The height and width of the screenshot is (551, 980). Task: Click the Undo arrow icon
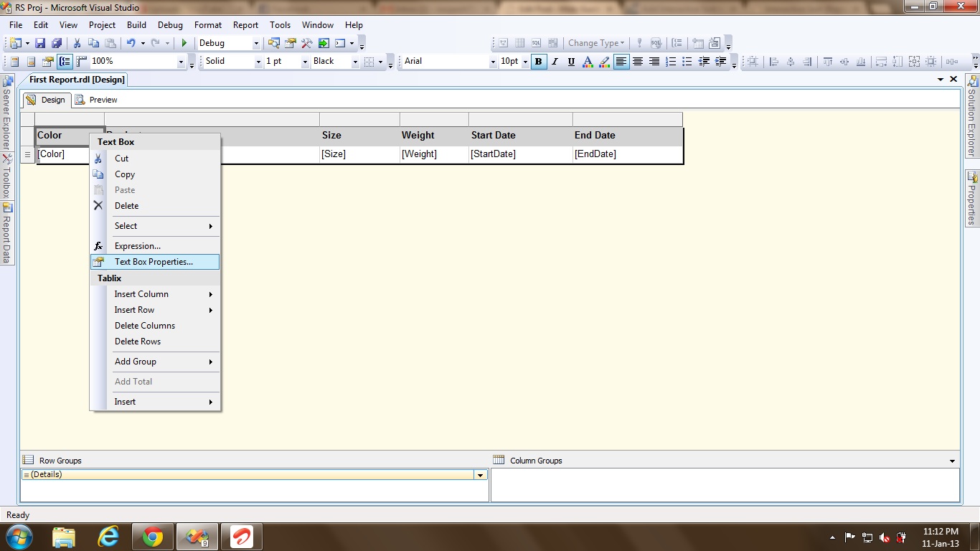131,43
